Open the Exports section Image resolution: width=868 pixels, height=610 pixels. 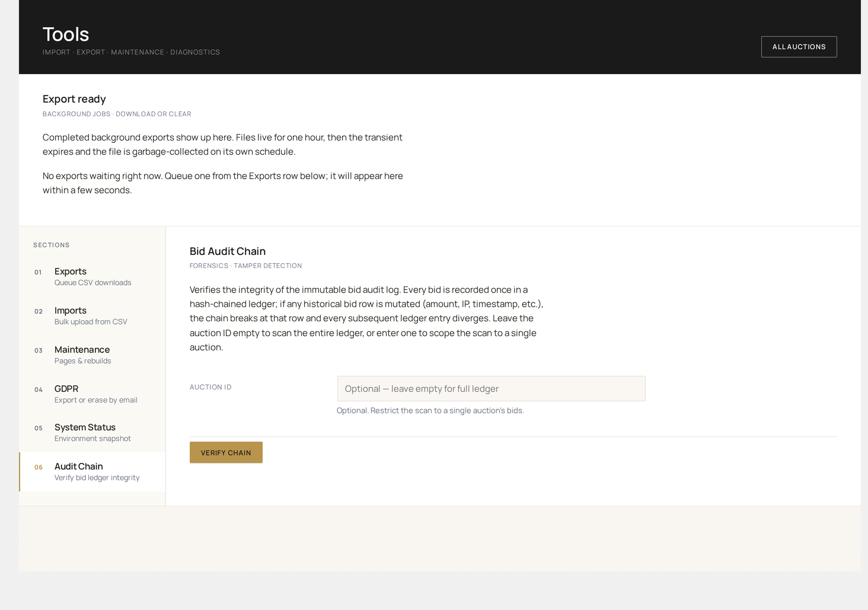tap(92, 276)
